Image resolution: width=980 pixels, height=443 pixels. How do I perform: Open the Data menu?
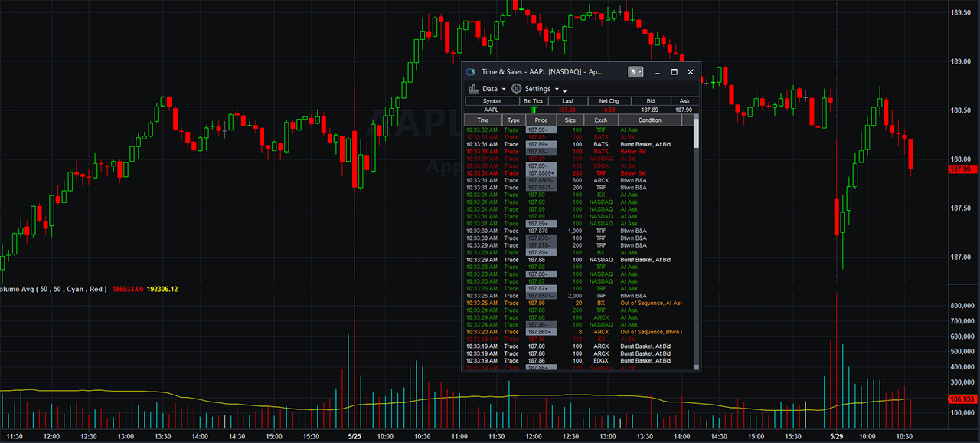489,89
